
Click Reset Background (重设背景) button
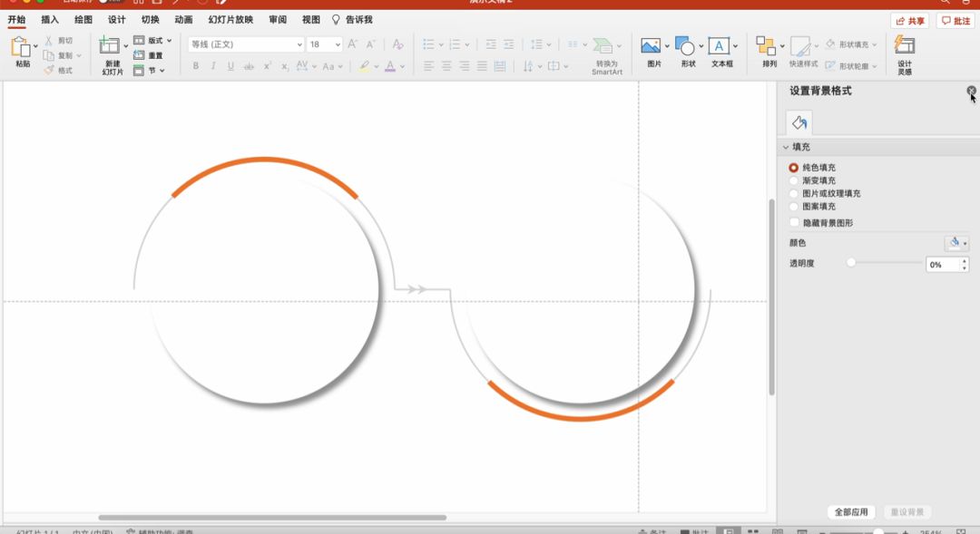click(x=907, y=512)
